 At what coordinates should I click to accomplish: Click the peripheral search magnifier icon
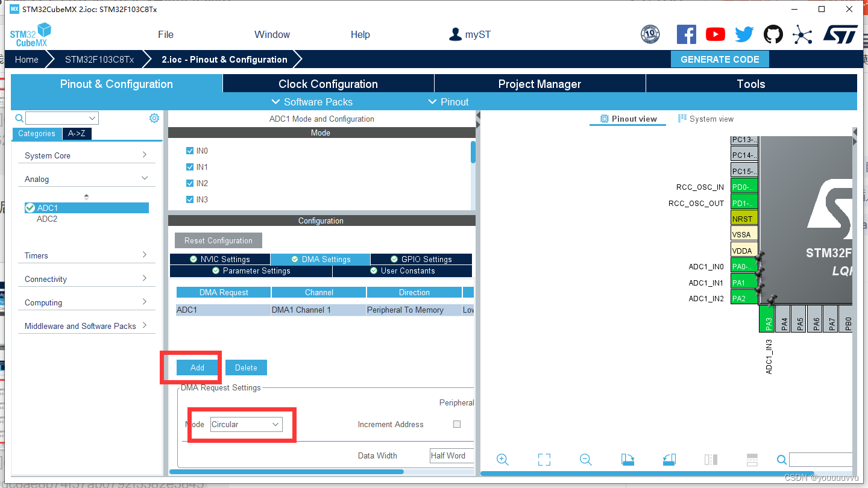click(19, 118)
